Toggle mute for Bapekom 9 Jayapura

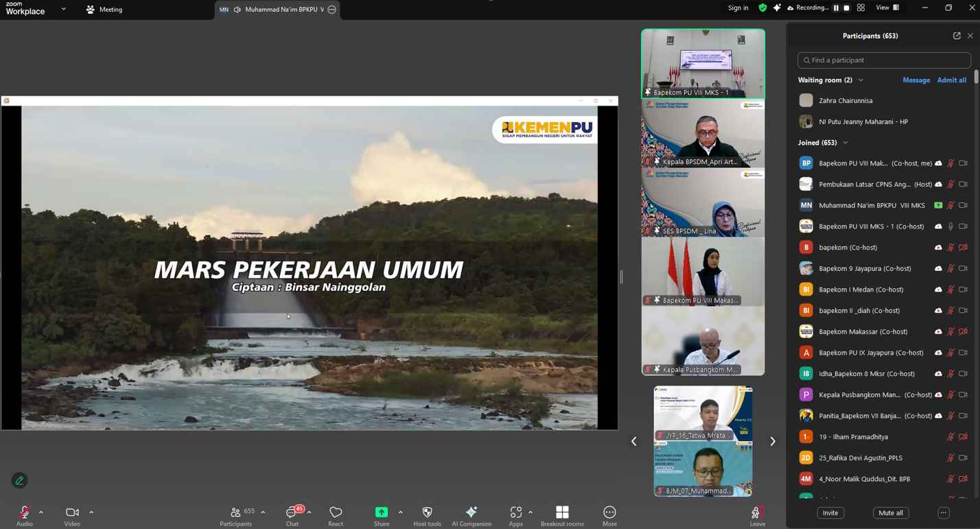coord(950,268)
